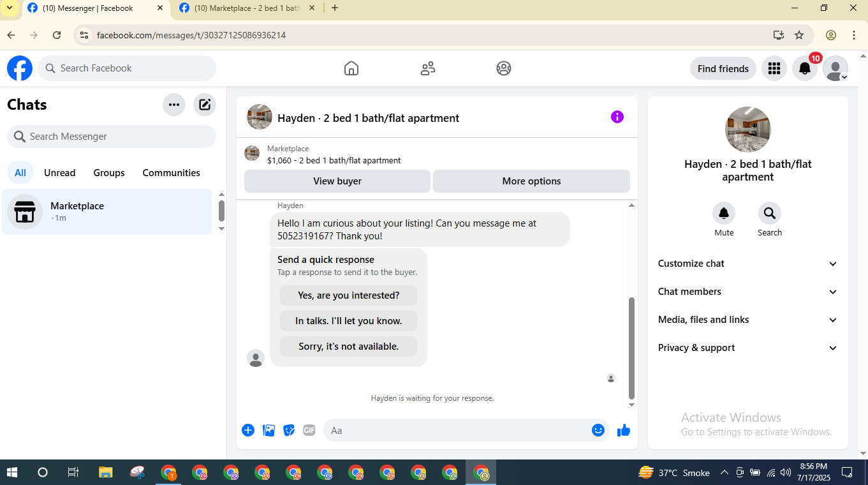
Task: Click the browser address bar URL
Action: pos(191,35)
